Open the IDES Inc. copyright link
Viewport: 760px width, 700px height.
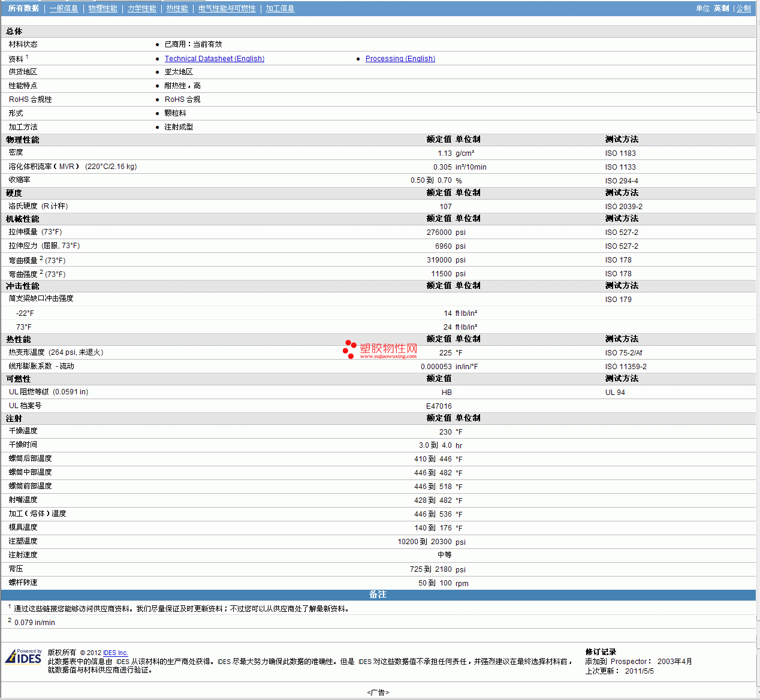(x=115, y=653)
